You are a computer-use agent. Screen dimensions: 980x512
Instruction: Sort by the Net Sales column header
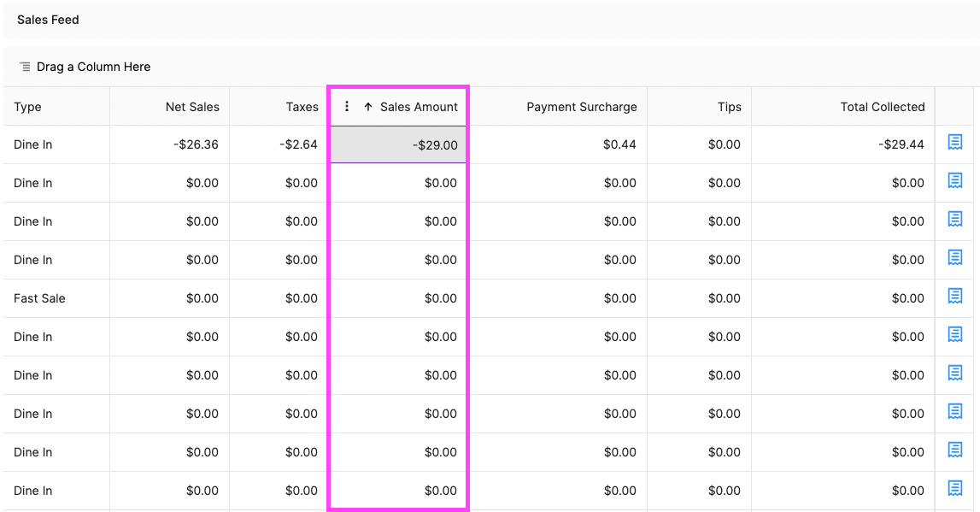(x=192, y=107)
